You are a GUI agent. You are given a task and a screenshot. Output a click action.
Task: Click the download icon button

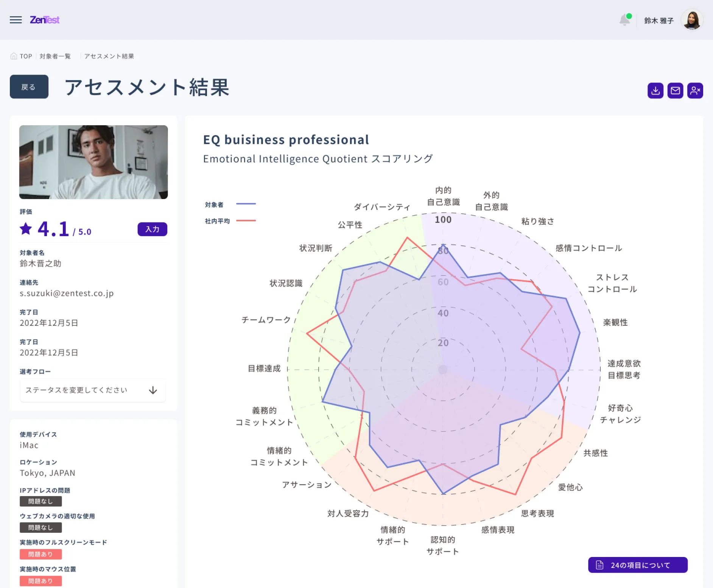tap(655, 90)
